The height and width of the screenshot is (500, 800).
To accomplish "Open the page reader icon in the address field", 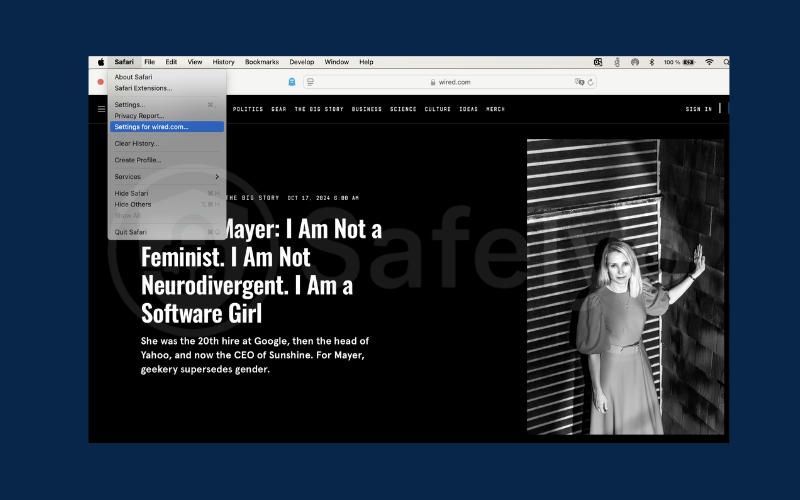I will pyautogui.click(x=310, y=82).
